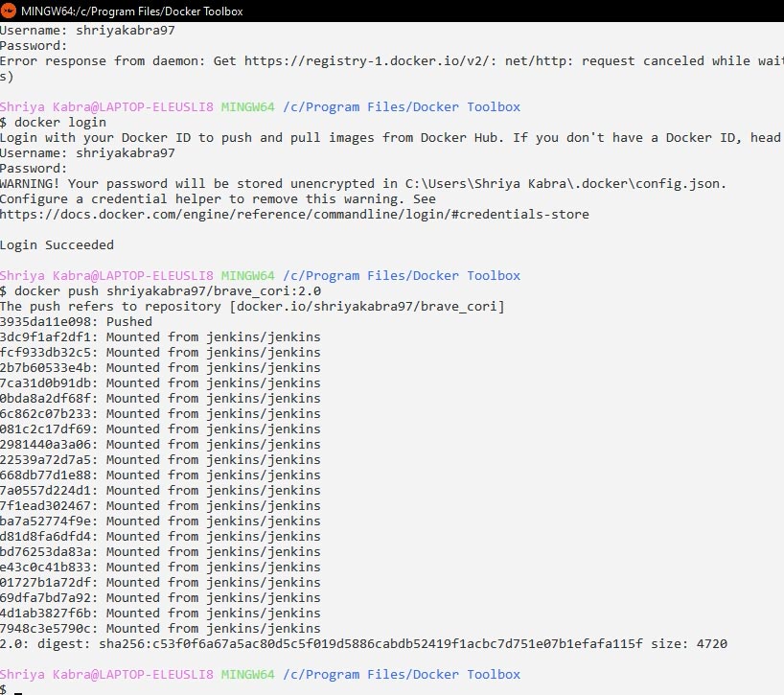784x695 pixels.
Task: Click the sha256 digest line
Action: pyautogui.click(x=363, y=643)
